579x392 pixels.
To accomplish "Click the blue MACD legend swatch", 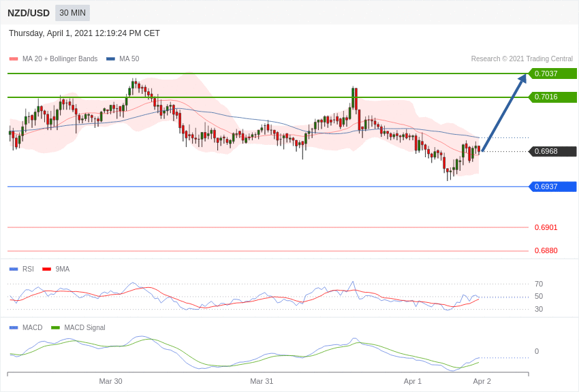I will pyautogui.click(x=14, y=327).
